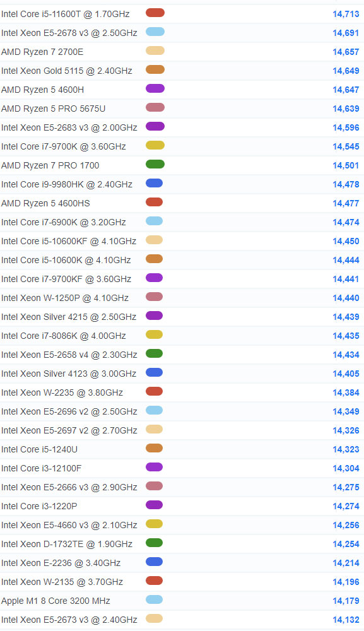Open the Intel Xeon E5-2696 v2 link
Image resolution: width=364 pixels, height=631 pixels.
pos(69,411)
